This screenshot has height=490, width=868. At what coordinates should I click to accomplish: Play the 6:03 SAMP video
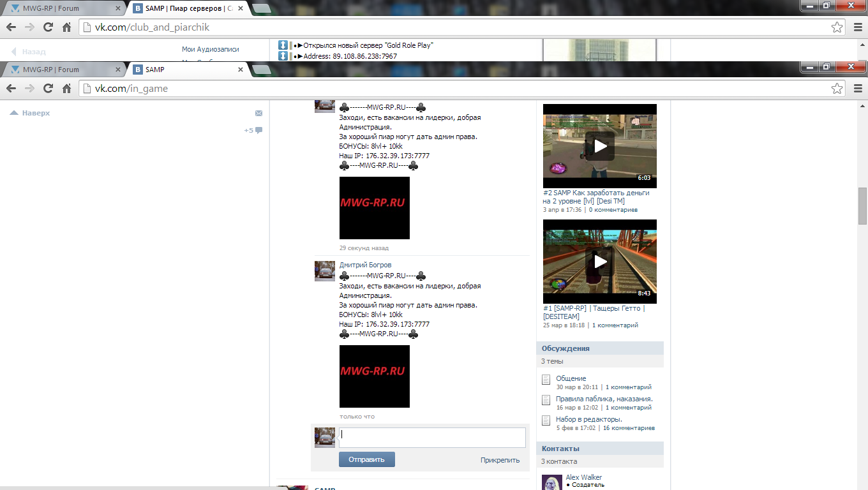[x=599, y=146]
